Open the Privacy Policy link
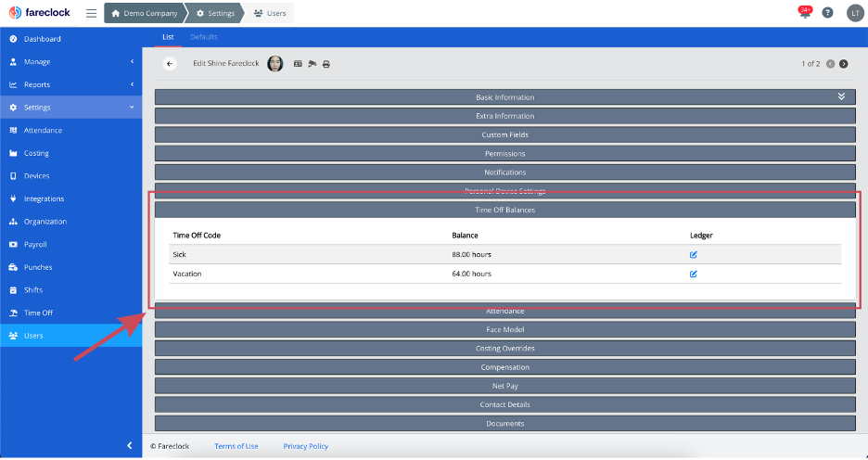This screenshot has height=460, width=868. coord(306,446)
